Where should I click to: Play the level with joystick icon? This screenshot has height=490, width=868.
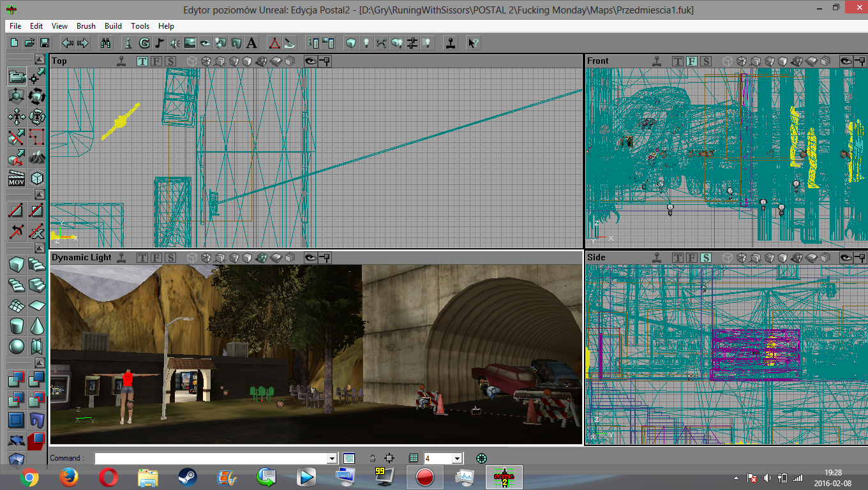451,43
